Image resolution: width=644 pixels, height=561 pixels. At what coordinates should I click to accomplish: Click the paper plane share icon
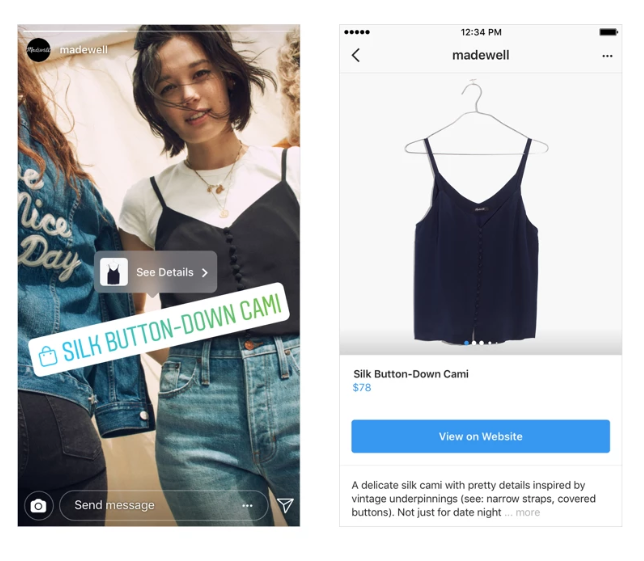(x=285, y=505)
